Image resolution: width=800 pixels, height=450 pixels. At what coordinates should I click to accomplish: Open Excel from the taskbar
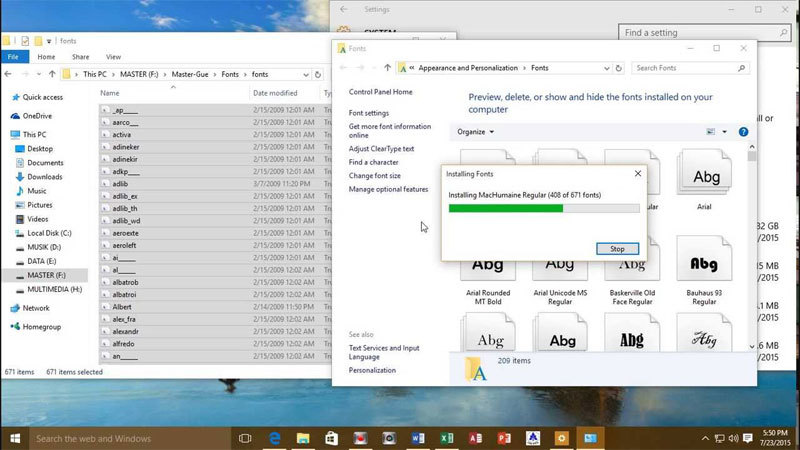click(450, 438)
